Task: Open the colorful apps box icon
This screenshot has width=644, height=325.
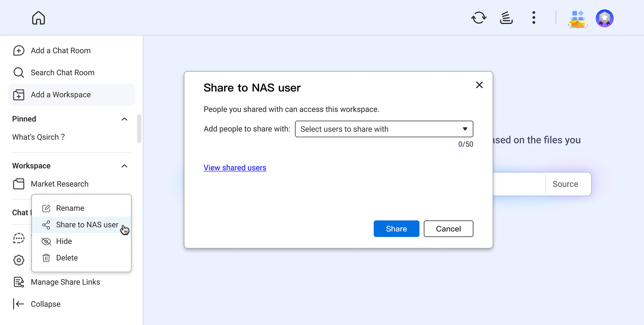Action: pos(577,19)
